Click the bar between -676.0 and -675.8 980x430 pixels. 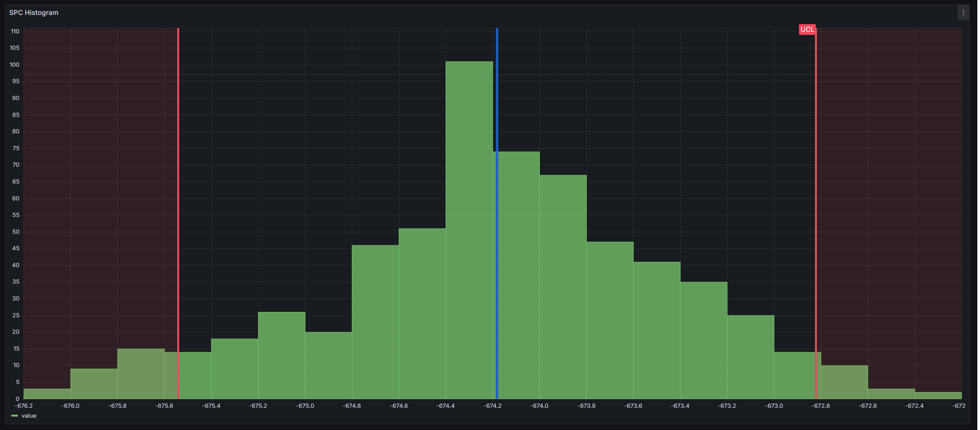(94, 384)
